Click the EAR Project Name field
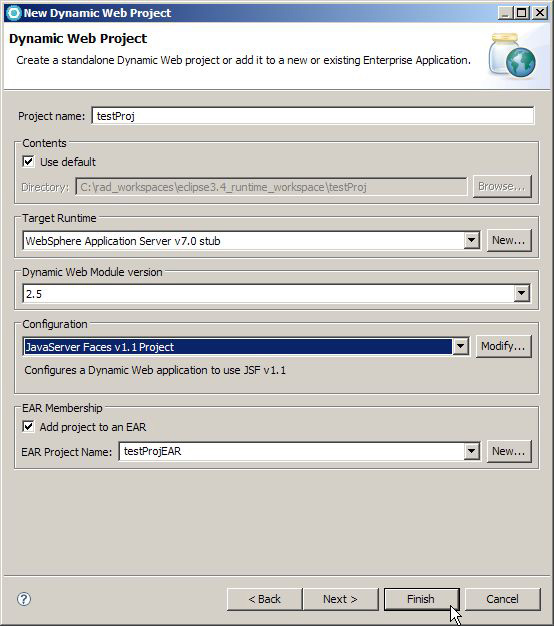This screenshot has height=626, width=554. pos(292,451)
